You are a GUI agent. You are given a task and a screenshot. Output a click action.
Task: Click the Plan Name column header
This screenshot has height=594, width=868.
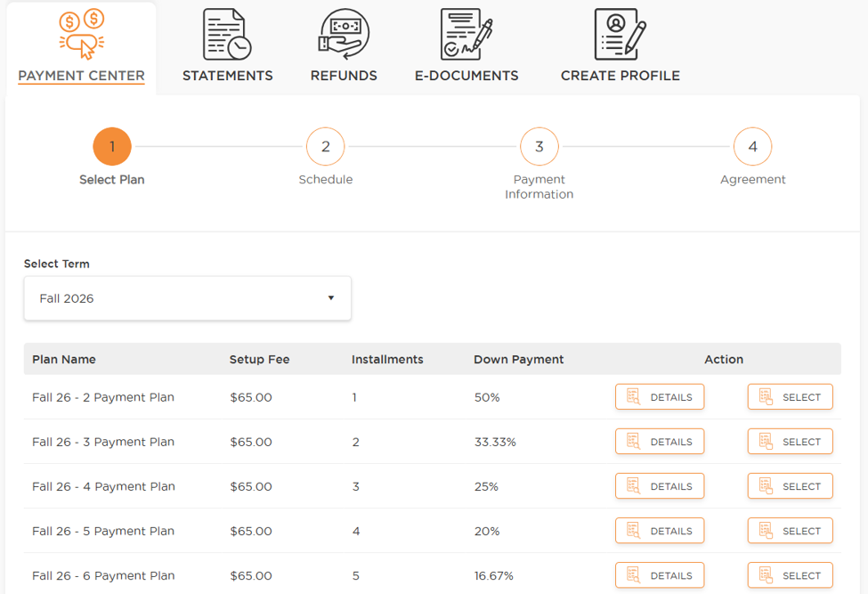click(64, 359)
